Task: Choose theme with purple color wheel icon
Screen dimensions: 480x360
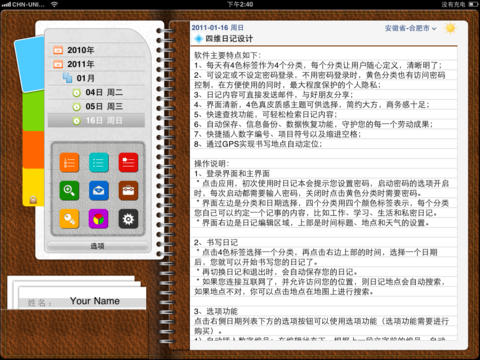Action: pyautogui.click(x=99, y=219)
